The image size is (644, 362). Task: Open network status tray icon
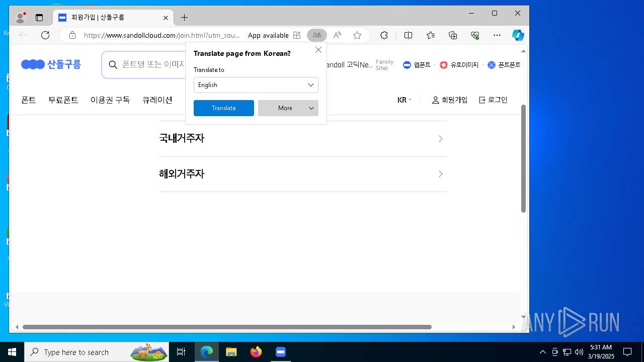point(567,352)
